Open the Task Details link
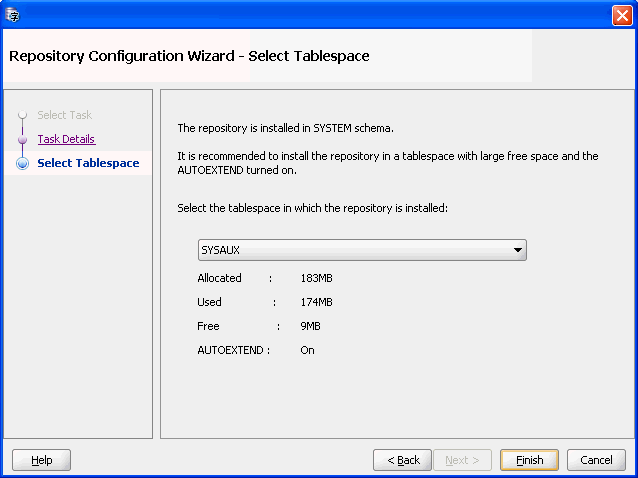The image size is (638, 478). click(66, 139)
